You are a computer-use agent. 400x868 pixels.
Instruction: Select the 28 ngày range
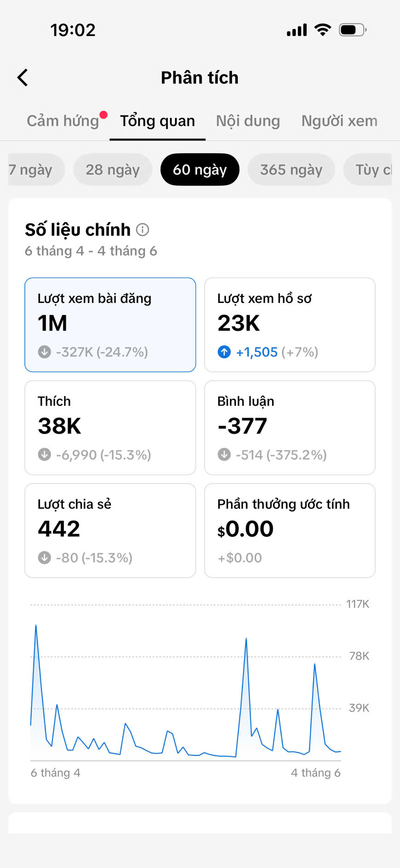click(113, 169)
